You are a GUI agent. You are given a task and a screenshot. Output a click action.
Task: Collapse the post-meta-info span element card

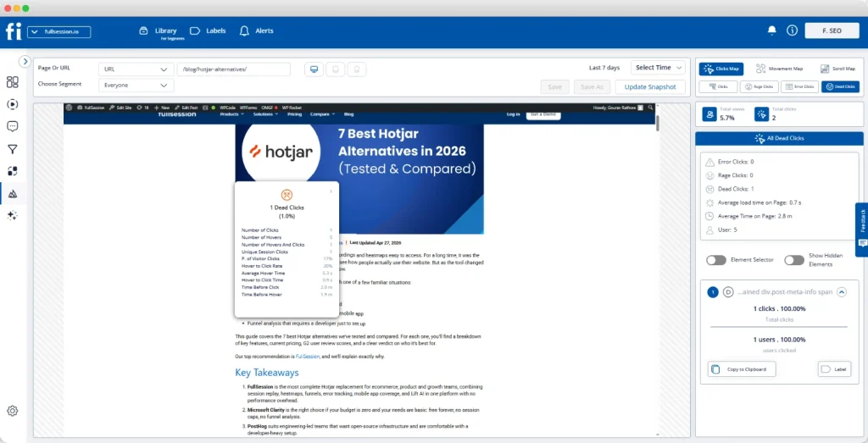(842, 292)
